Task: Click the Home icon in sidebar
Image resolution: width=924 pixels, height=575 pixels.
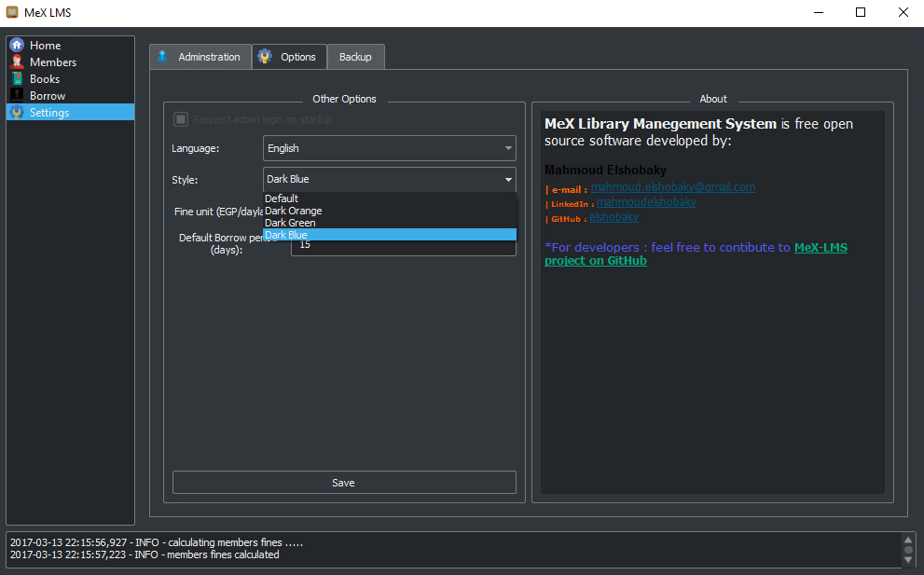Action: (17, 46)
